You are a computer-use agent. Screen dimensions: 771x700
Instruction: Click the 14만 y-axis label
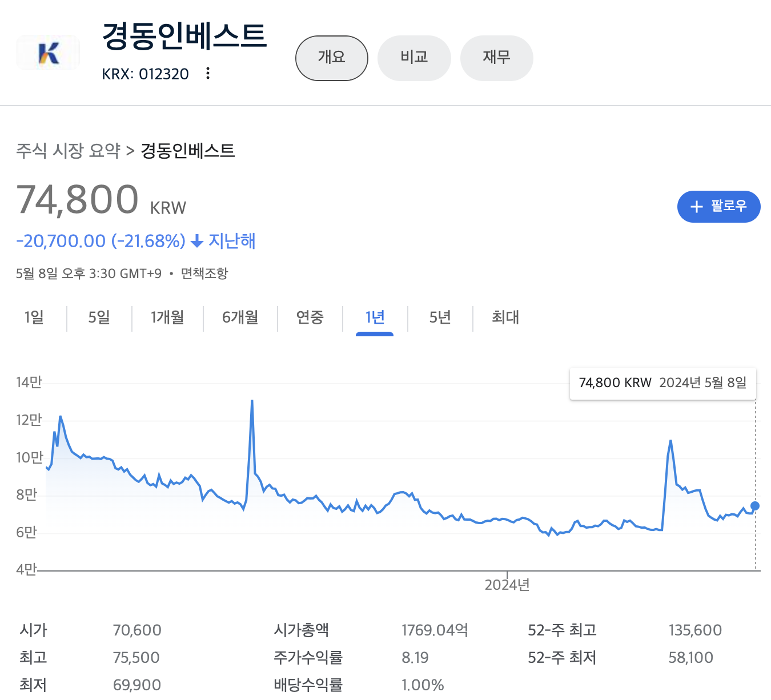(x=29, y=383)
